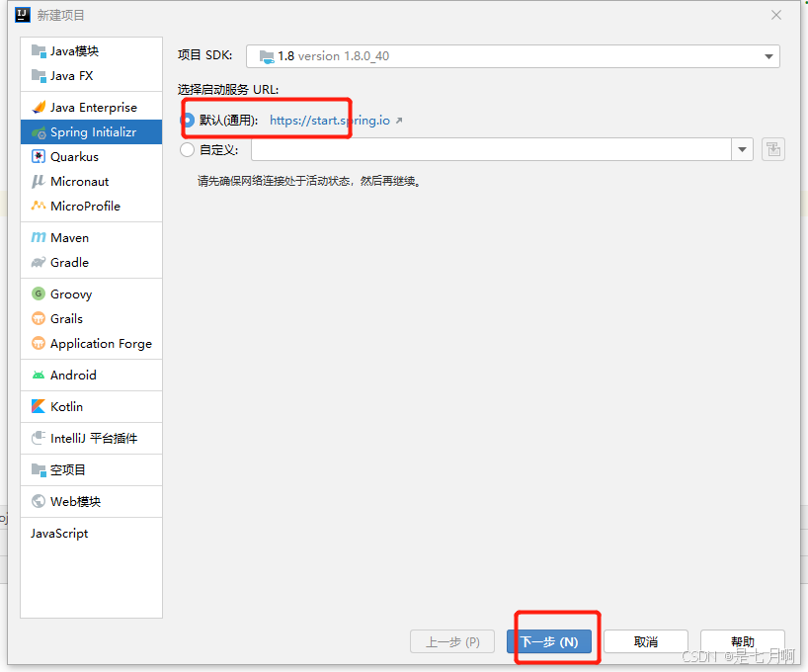Click the Maven m icon
The height and width of the screenshot is (672, 808).
(x=39, y=237)
